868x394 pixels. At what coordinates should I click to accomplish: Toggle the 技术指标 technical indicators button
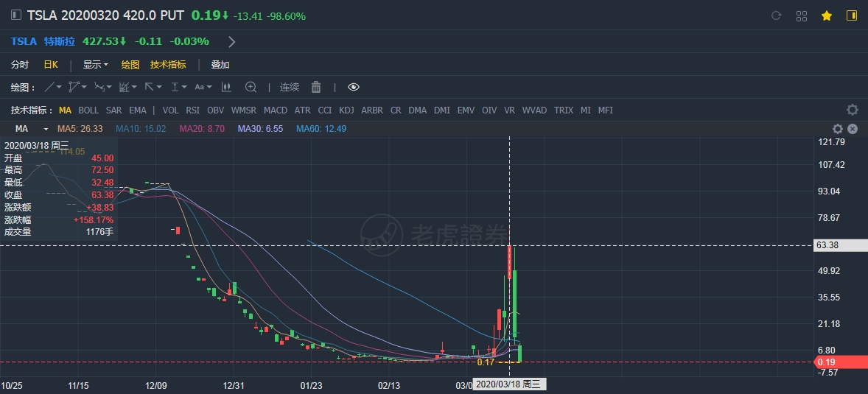[168, 65]
